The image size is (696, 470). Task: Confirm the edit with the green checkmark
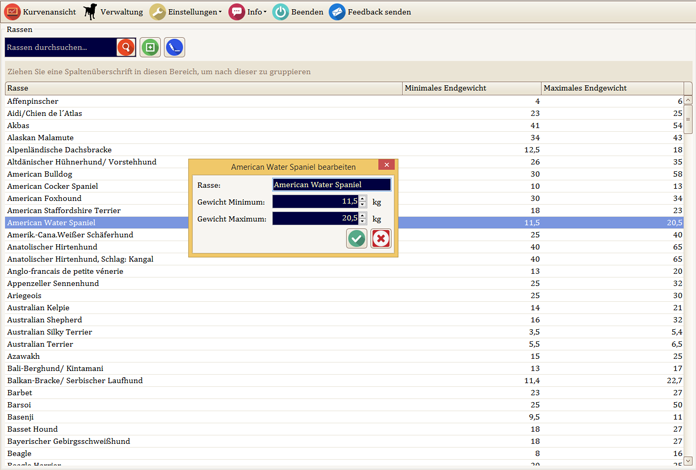356,238
